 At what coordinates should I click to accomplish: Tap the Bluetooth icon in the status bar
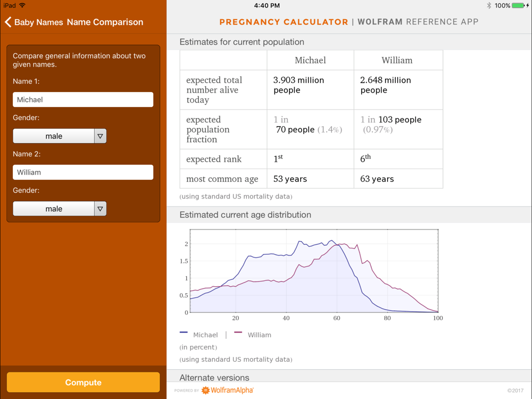[x=489, y=5]
